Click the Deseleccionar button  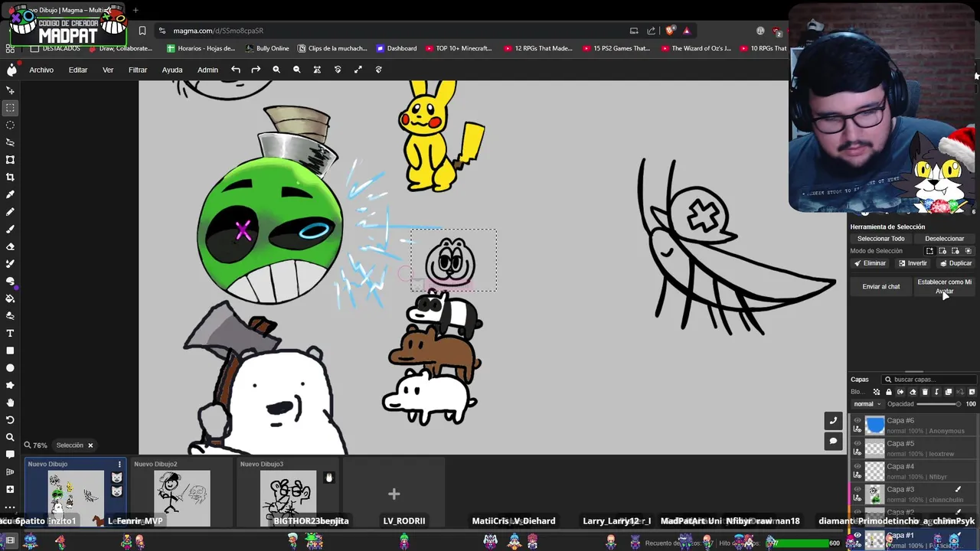pyautogui.click(x=944, y=239)
